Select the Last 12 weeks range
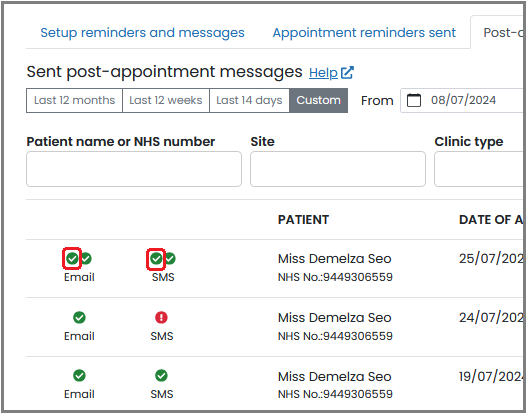526x414 pixels. (x=166, y=100)
